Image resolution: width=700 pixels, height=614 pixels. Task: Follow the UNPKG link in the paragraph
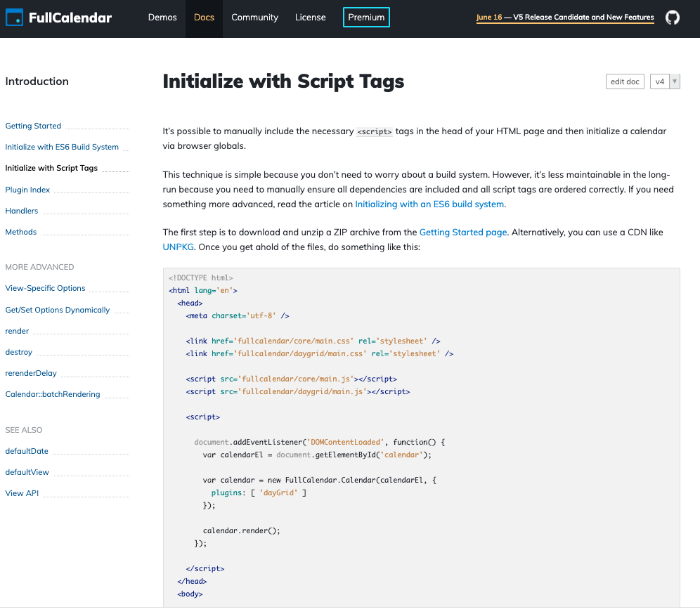[x=178, y=247]
